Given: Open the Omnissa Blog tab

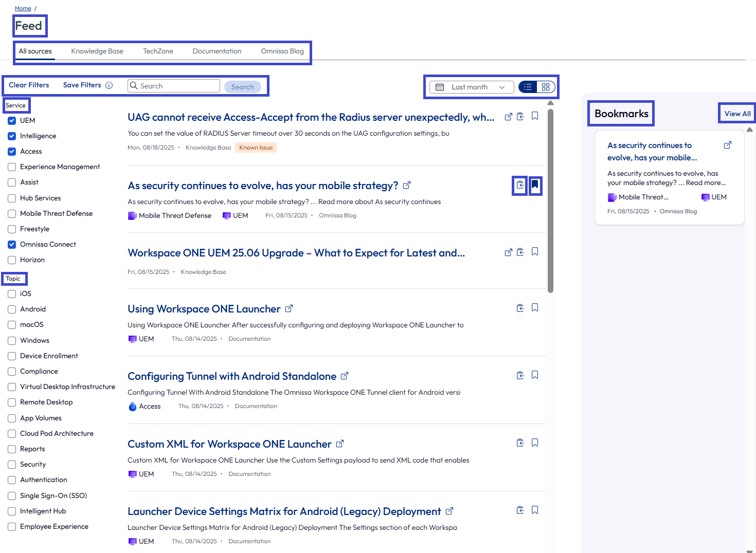Looking at the screenshot, I should click(282, 51).
